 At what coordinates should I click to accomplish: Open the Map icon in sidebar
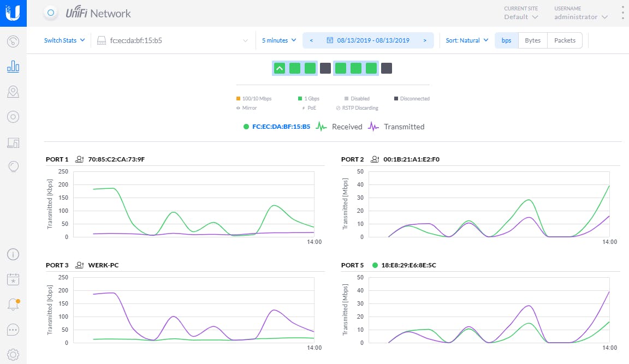point(13,92)
